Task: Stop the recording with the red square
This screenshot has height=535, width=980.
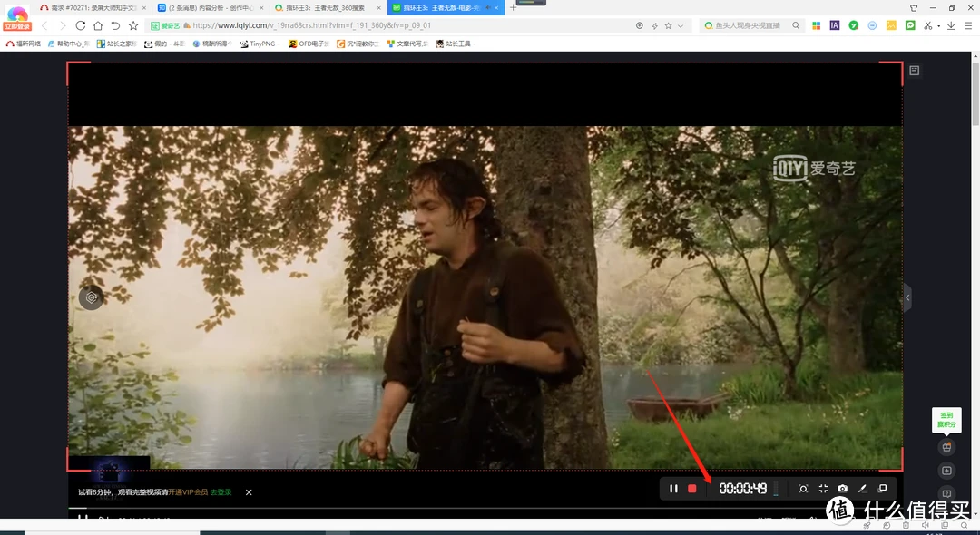Action: pyautogui.click(x=691, y=489)
